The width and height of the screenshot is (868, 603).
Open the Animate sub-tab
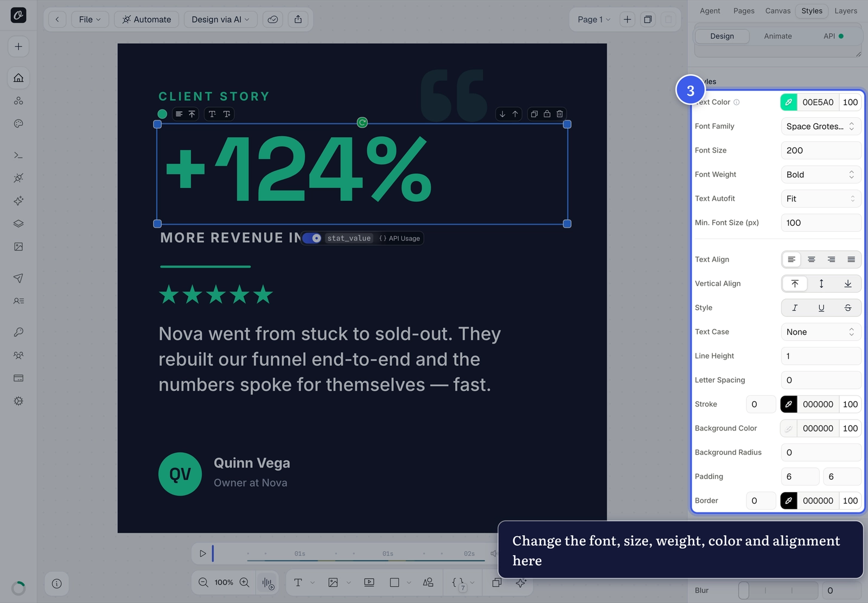click(x=778, y=36)
